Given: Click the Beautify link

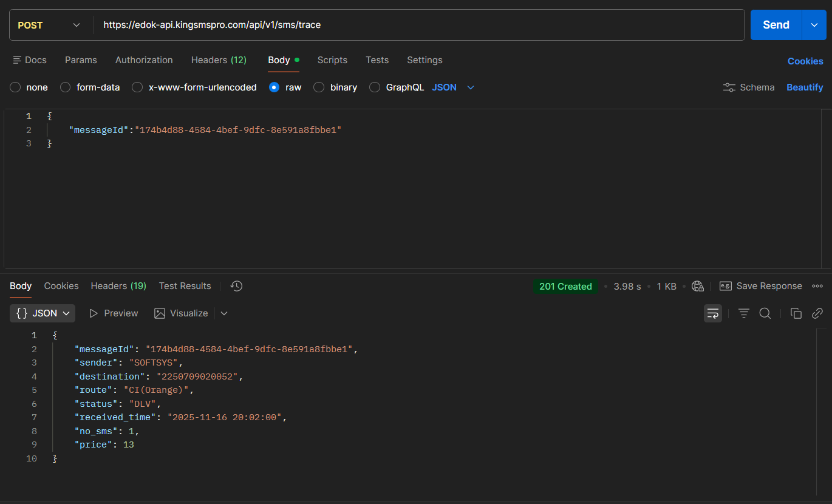Looking at the screenshot, I should (804, 87).
